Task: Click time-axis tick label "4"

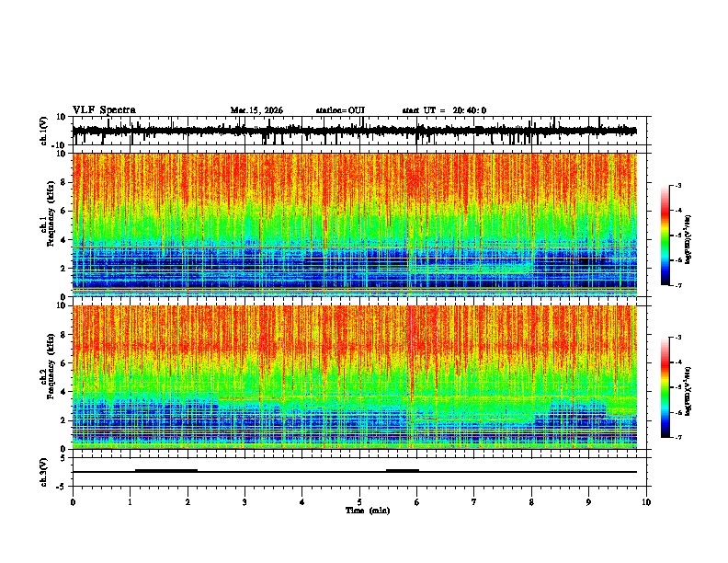Action: click(x=302, y=502)
